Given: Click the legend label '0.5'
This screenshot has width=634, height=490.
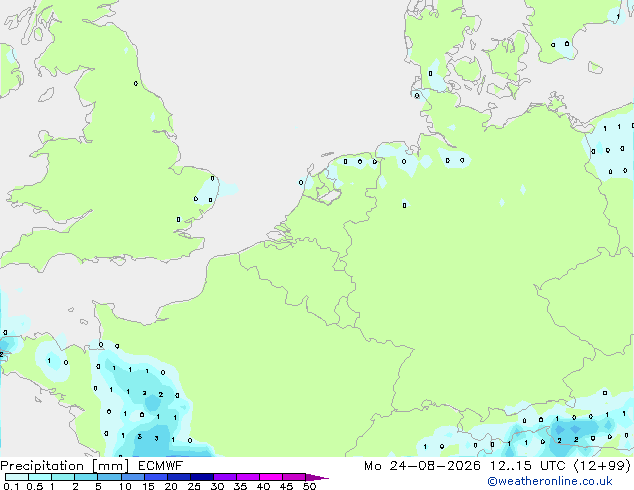Looking at the screenshot, I should [35, 486].
